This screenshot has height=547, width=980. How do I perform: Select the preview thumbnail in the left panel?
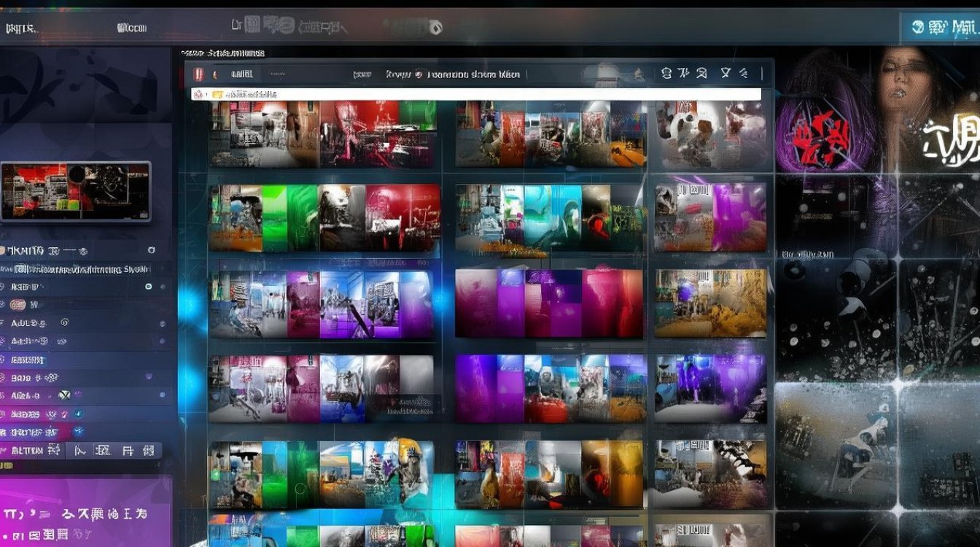(x=76, y=191)
